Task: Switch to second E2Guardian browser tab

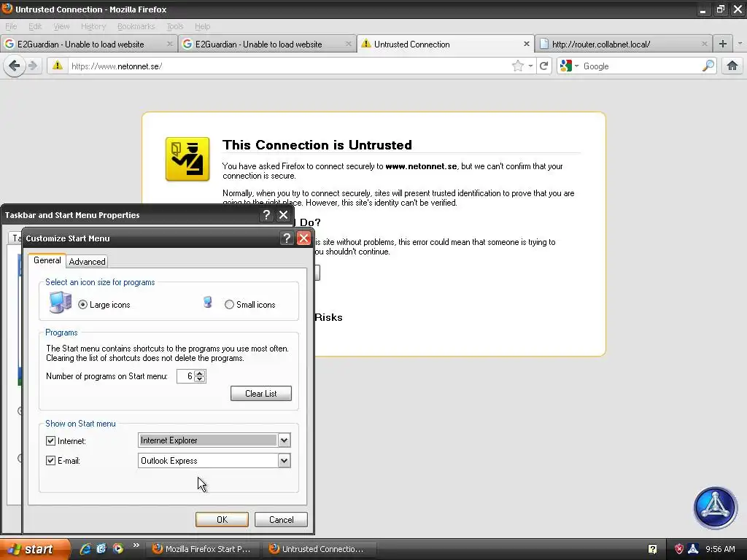Action: [267, 44]
